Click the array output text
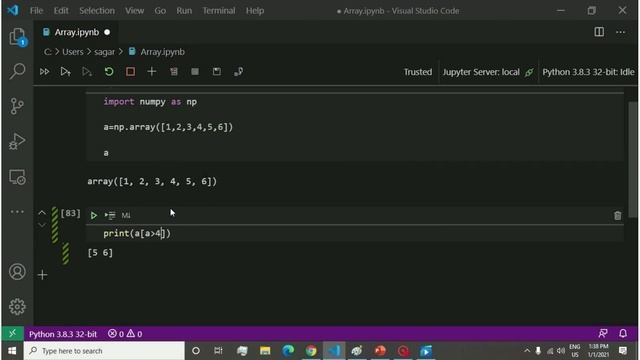This screenshot has height=360, width=640. coord(152,181)
